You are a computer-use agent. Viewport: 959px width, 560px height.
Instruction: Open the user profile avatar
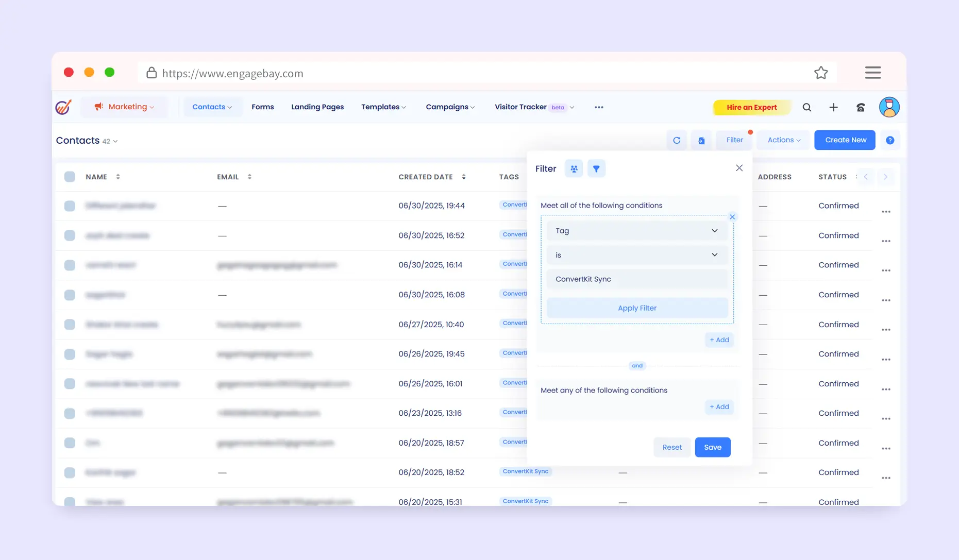click(889, 107)
